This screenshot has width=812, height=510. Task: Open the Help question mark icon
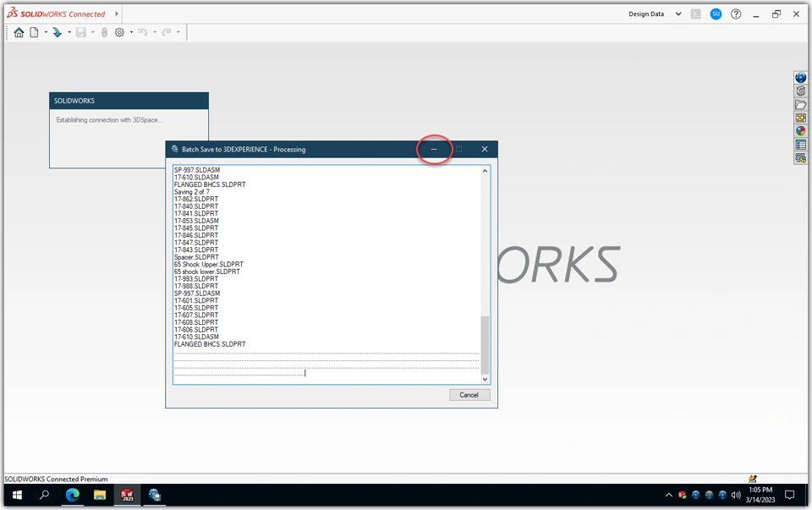[736, 14]
